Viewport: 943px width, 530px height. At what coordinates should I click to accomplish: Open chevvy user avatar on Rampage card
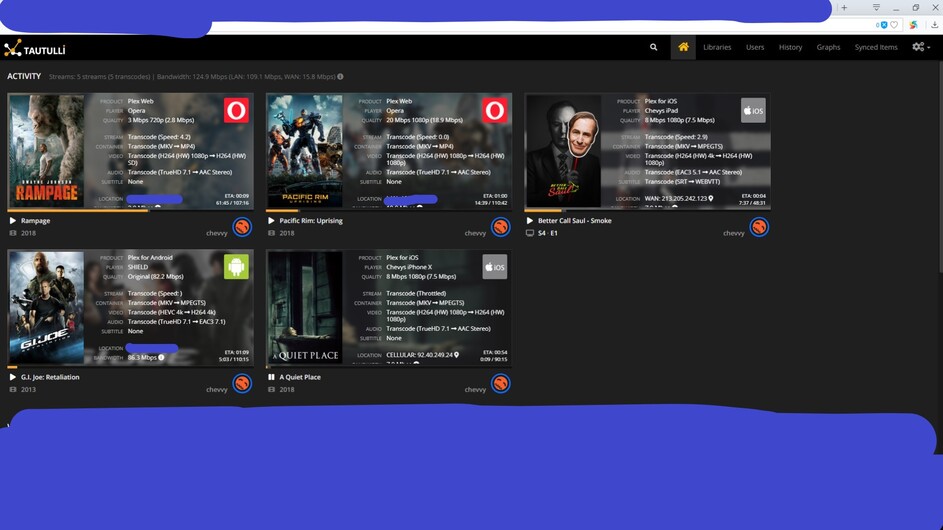[x=242, y=227]
